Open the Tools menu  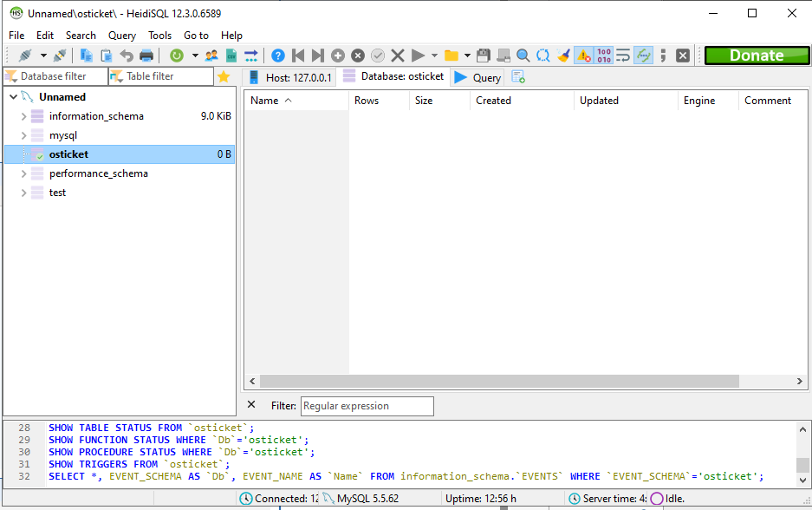[x=160, y=36]
